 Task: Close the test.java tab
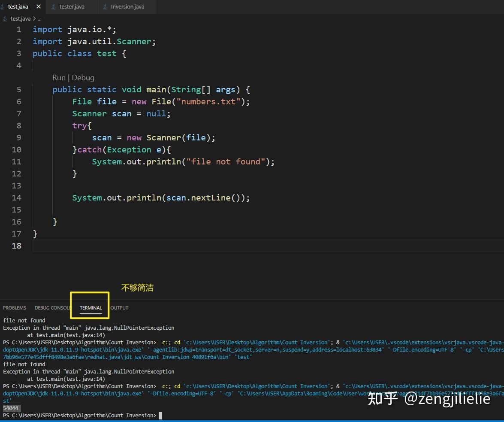coord(38,6)
